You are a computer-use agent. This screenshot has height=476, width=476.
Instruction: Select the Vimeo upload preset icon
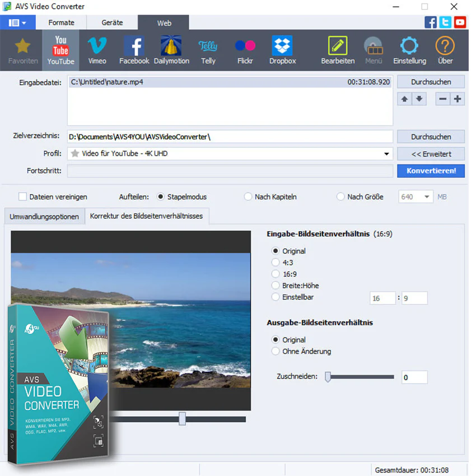[97, 50]
